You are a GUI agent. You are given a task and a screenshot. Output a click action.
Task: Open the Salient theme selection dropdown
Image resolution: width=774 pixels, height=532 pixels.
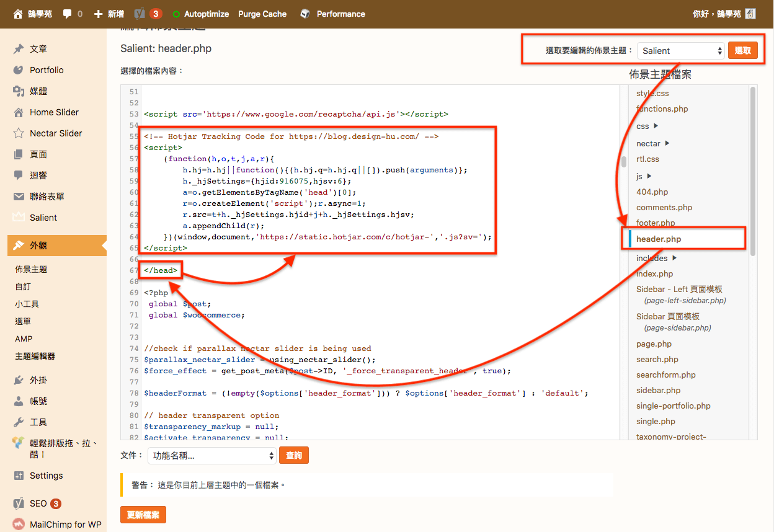tap(681, 51)
